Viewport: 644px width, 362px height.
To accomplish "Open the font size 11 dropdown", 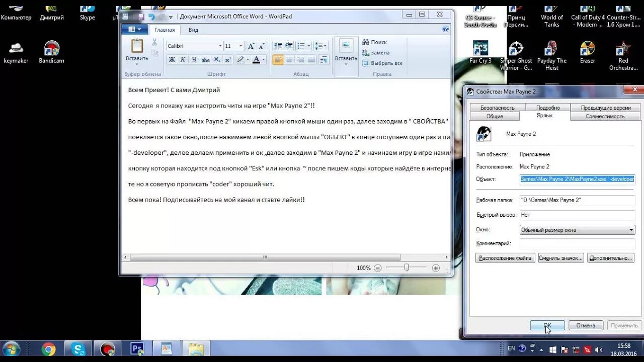I will 241,46.
